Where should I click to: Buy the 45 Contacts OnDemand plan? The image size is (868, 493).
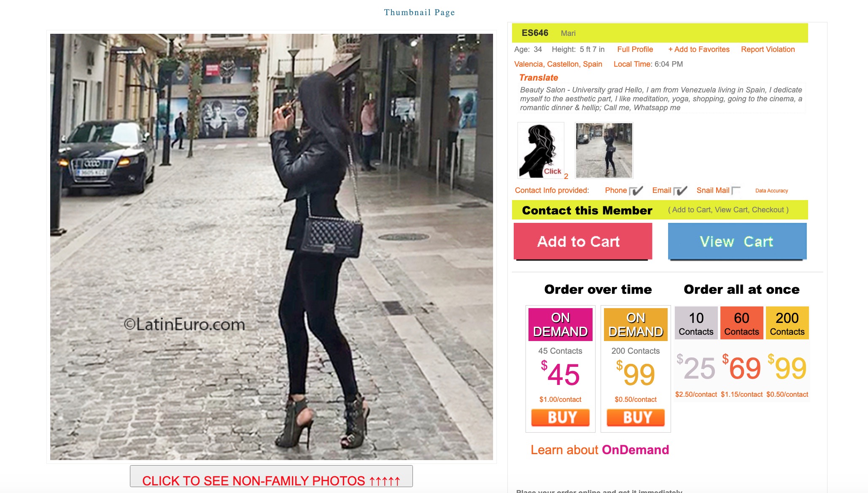560,417
